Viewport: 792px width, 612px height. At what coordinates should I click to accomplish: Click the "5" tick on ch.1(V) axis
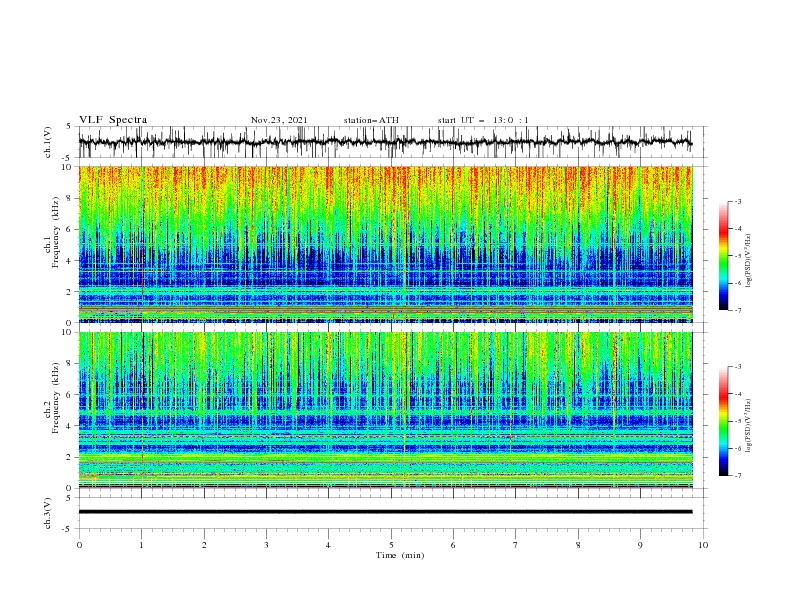point(69,127)
